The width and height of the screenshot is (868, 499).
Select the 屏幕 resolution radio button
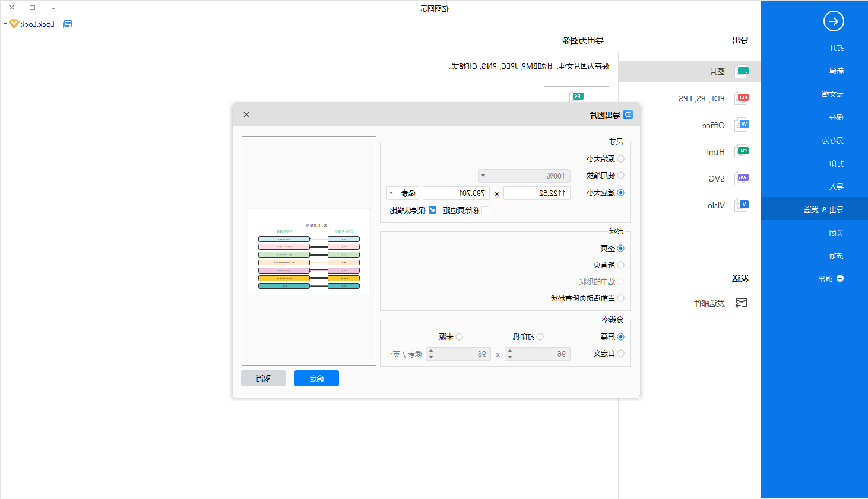click(620, 337)
